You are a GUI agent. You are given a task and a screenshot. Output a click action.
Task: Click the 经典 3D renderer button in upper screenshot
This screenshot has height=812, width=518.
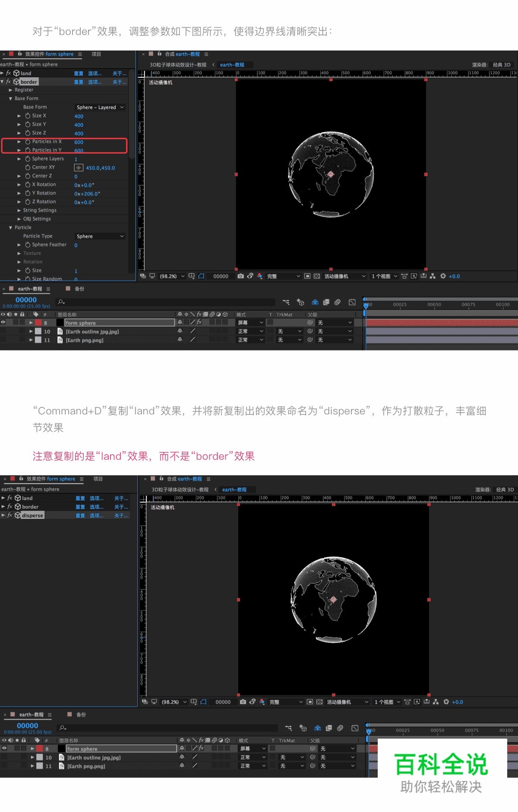tap(502, 65)
